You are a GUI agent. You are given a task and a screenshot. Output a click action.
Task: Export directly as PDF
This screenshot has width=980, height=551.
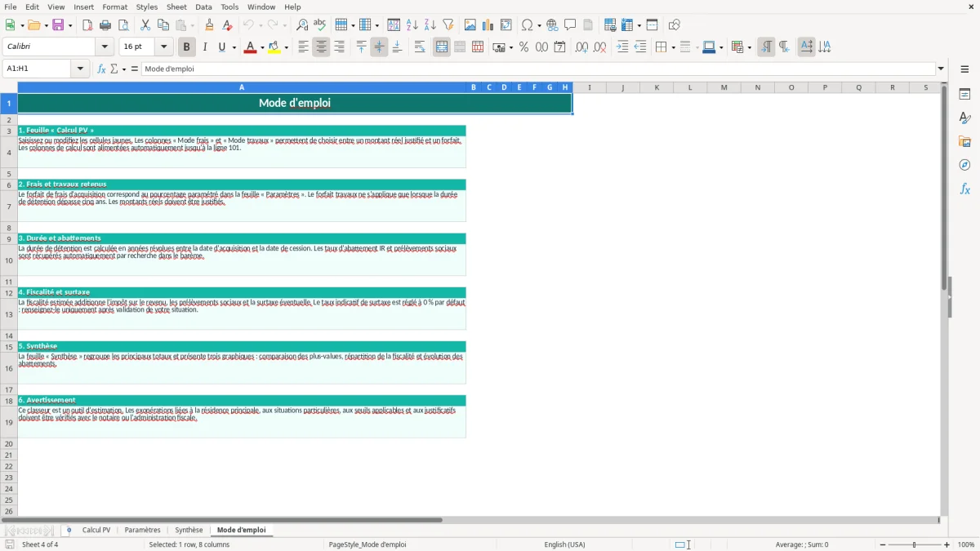(87, 25)
